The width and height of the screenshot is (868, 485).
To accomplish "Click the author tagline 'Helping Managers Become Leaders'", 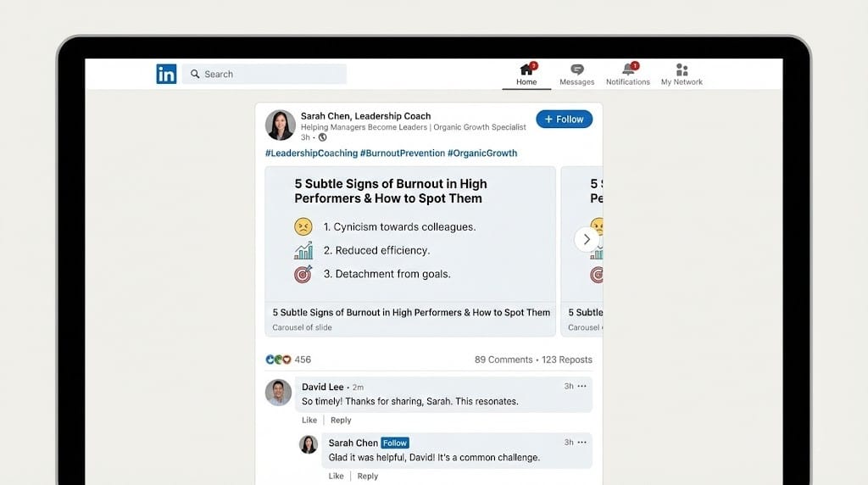I will pos(364,127).
